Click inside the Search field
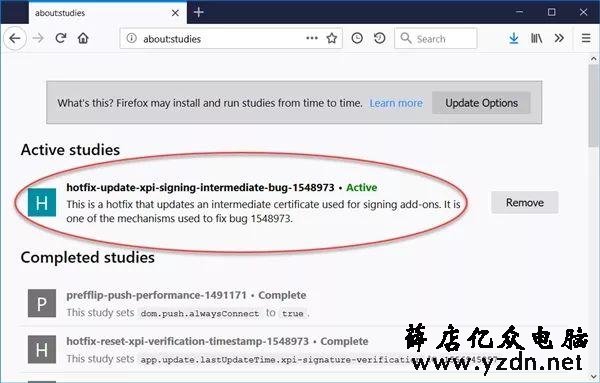This screenshot has height=383, width=600. coord(436,38)
